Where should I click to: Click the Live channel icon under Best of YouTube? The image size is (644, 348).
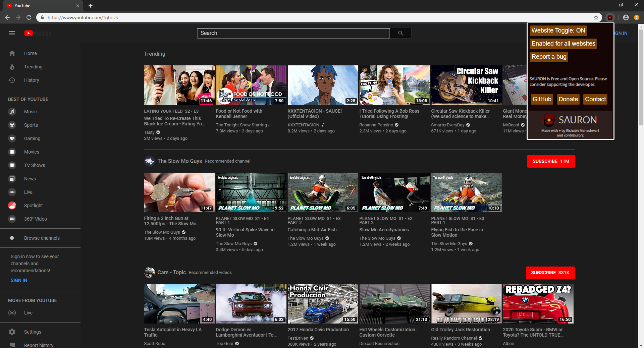[12, 192]
